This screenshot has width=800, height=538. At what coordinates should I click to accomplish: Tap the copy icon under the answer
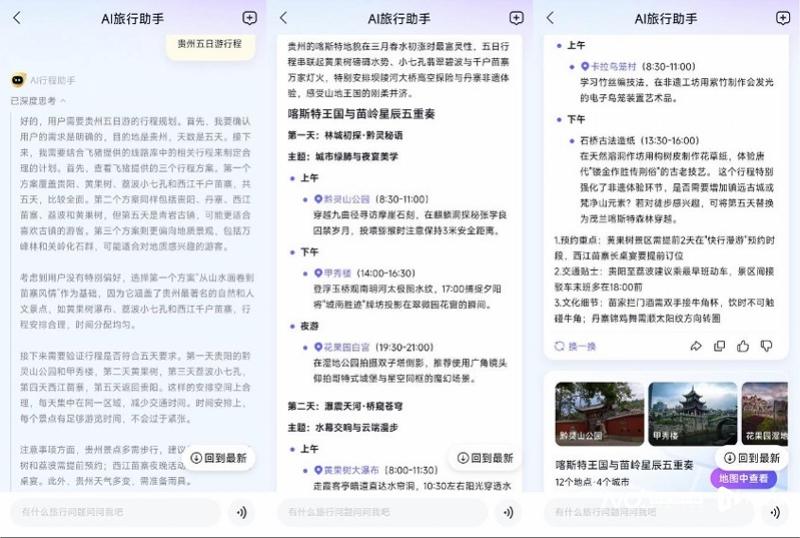tap(719, 346)
